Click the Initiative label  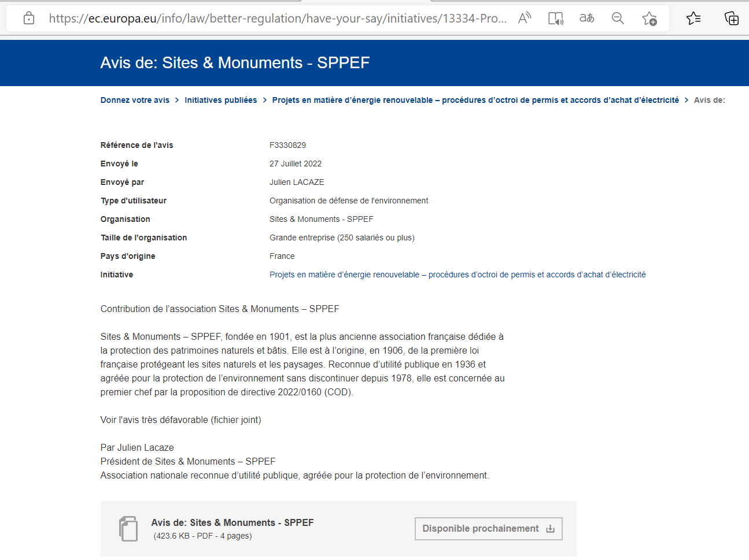(117, 275)
